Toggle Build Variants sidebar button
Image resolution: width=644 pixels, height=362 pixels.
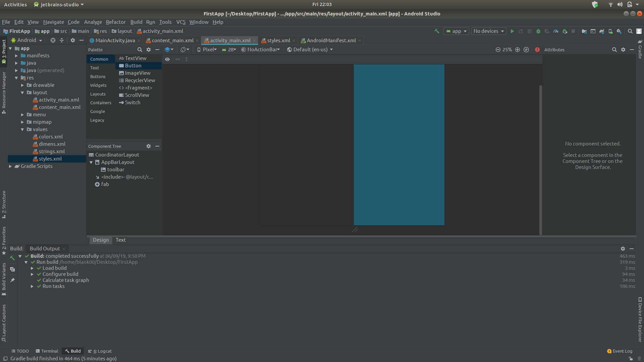tap(4, 279)
